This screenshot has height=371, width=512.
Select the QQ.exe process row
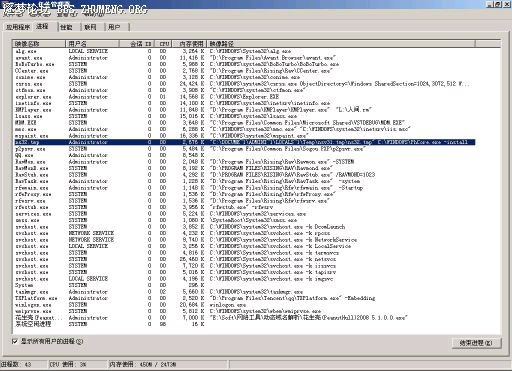coord(244,155)
